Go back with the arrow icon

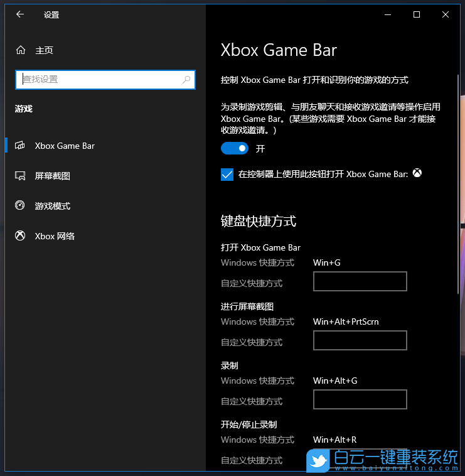coord(20,14)
